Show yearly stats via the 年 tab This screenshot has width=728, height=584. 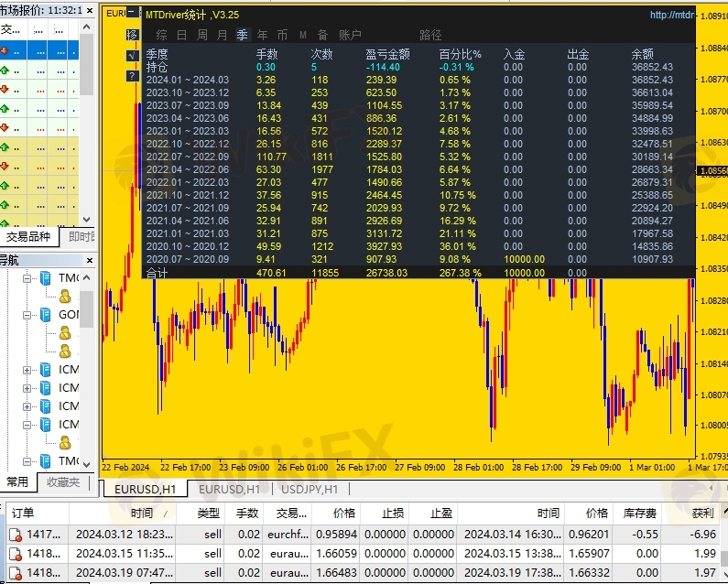[x=262, y=35]
